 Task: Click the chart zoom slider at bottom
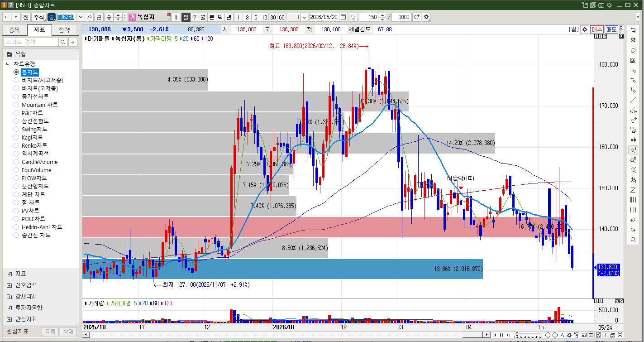point(529,335)
